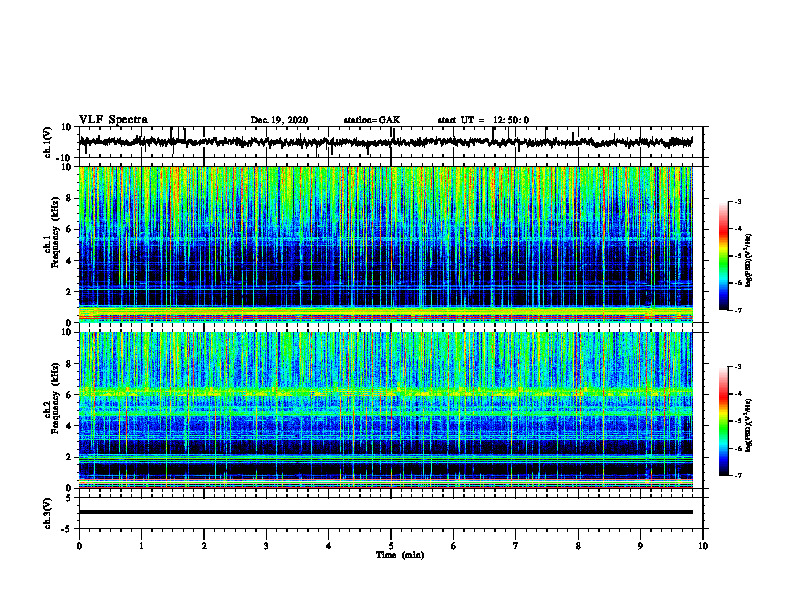Click the ch.2 spectrogram color scale bar
Viewport: 792px width, 612px height.
click(723, 421)
